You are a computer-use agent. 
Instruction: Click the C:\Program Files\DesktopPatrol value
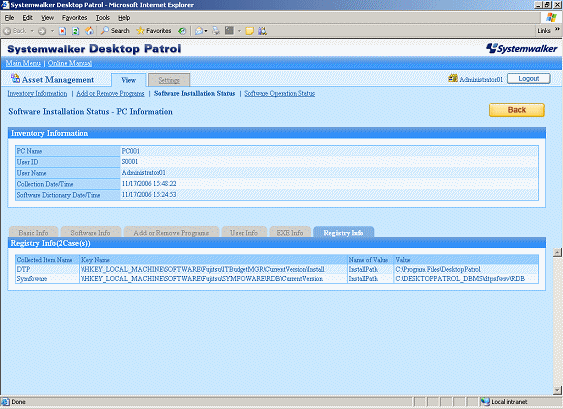pos(438,269)
